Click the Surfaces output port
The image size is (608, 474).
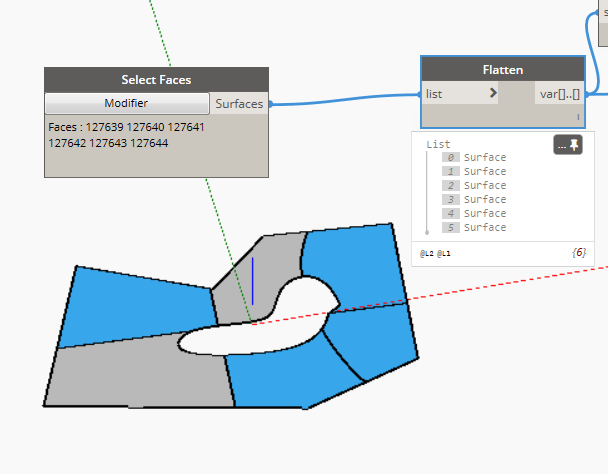pyautogui.click(x=239, y=103)
